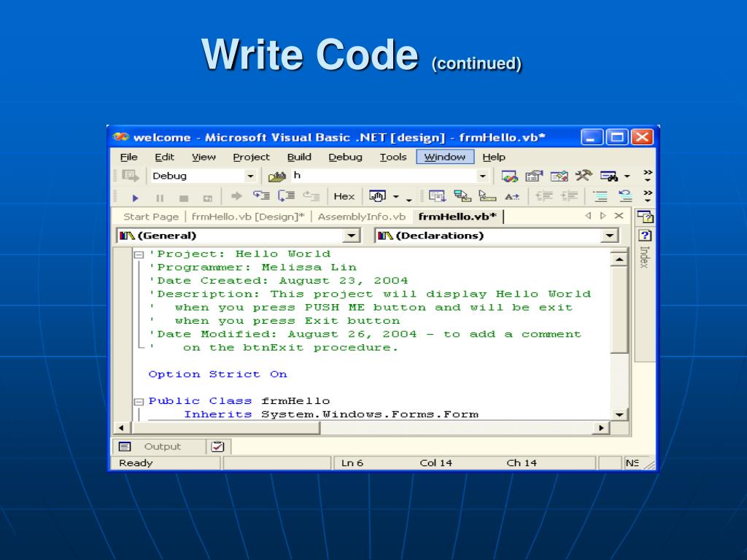
Task: Open the Build menu
Action: pos(299,157)
